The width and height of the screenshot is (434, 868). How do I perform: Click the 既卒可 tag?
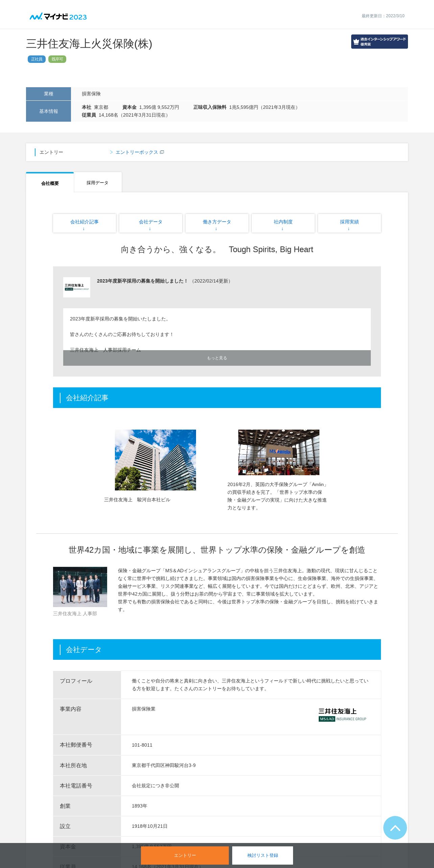pyautogui.click(x=57, y=59)
